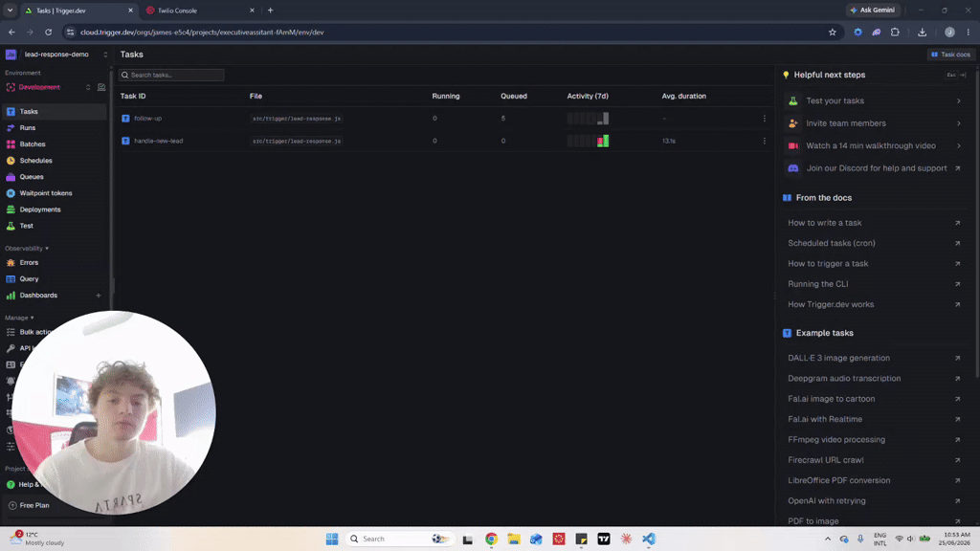Viewport: 980px width, 551px height.
Task: Click the follow-up task icon
Action: click(125, 118)
